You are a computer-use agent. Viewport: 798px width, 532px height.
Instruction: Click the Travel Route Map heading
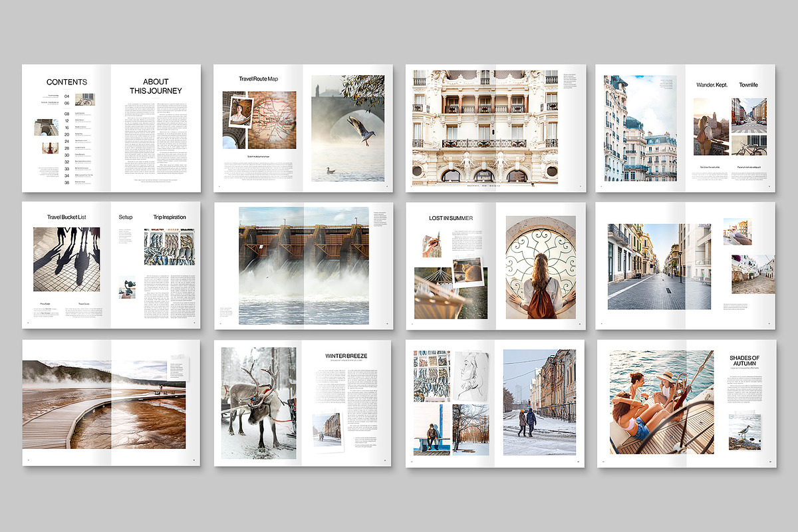(x=258, y=78)
